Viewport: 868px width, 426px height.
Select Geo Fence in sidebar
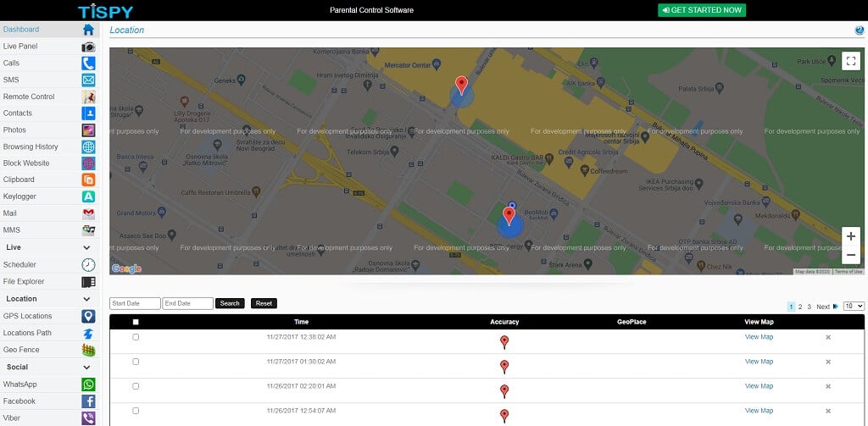[21, 350]
